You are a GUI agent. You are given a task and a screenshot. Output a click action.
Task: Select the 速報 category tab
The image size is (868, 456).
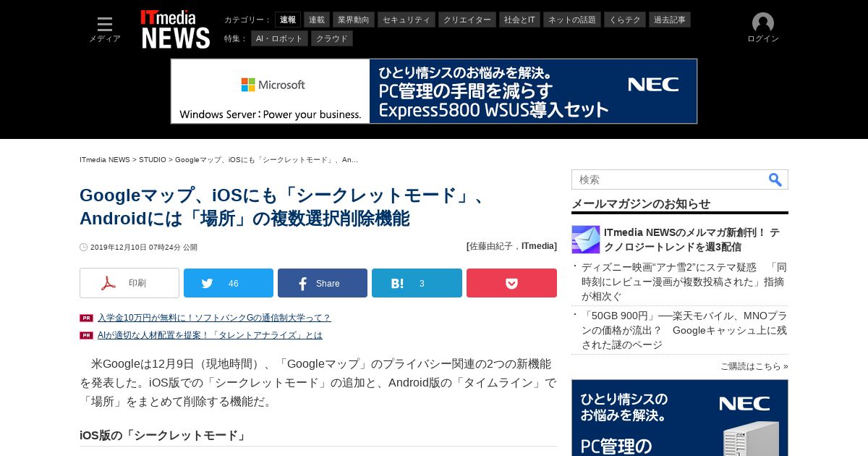coord(288,20)
